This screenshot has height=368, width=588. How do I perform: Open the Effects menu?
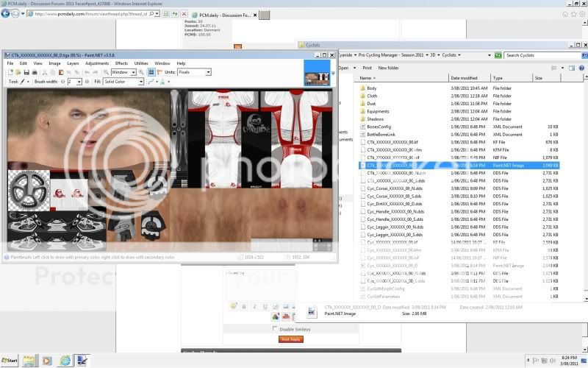(x=121, y=63)
